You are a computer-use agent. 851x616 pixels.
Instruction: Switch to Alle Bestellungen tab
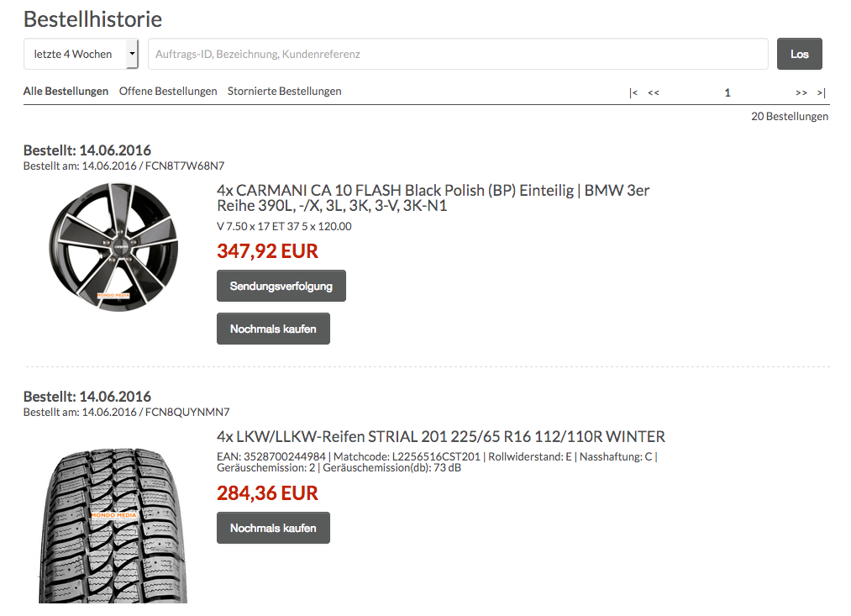[66, 91]
